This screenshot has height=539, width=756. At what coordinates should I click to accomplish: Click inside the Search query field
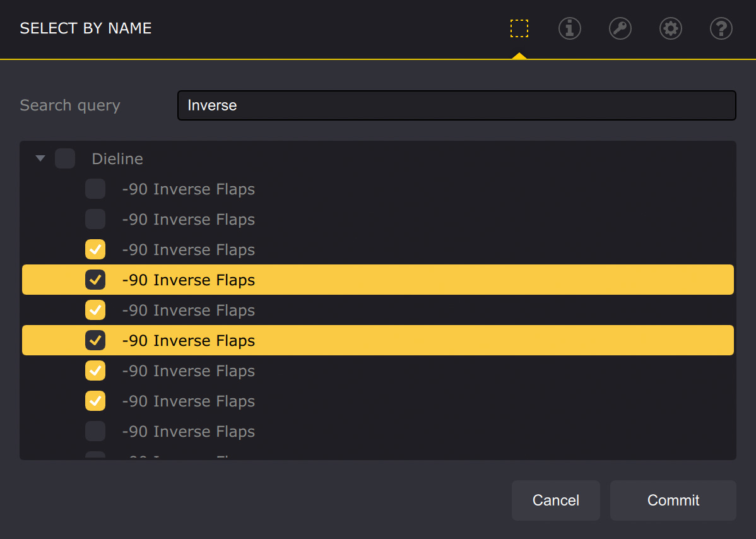(457, 105)
